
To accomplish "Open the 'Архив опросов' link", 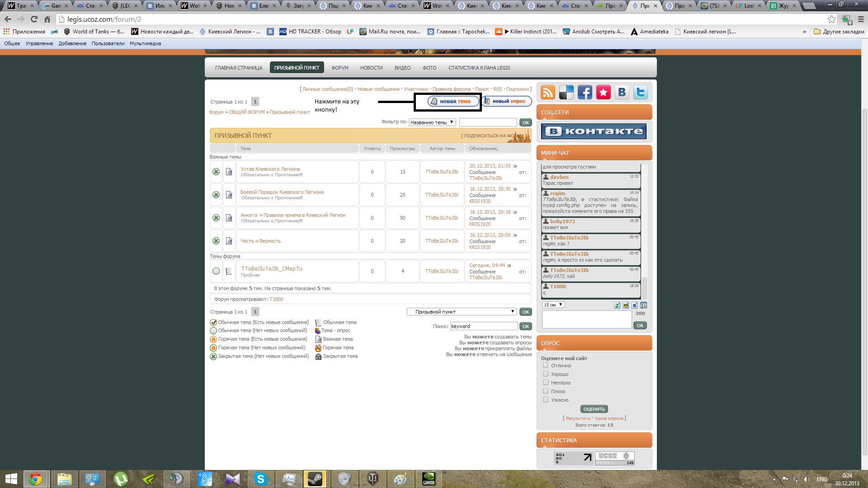I will [x=609, y=418].
